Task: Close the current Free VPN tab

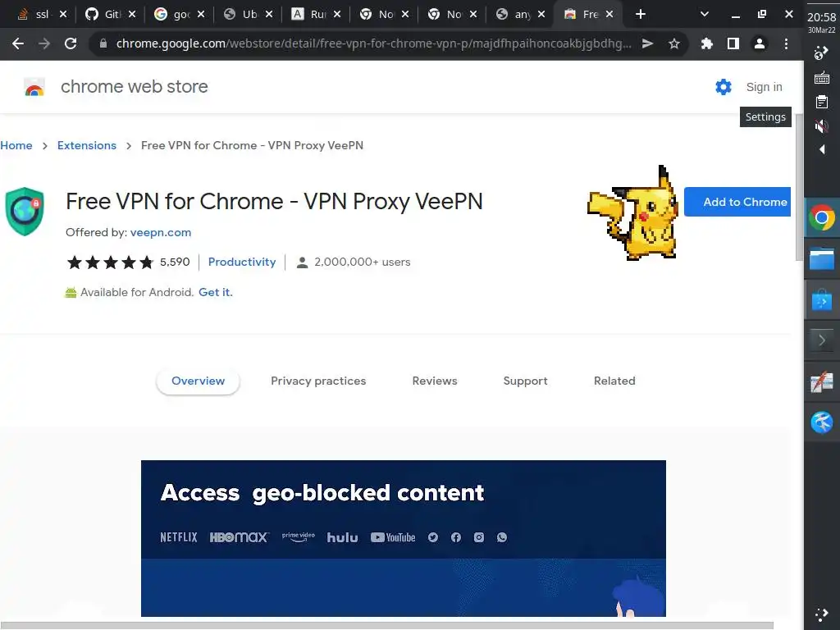Action: (x=609, y=15)
